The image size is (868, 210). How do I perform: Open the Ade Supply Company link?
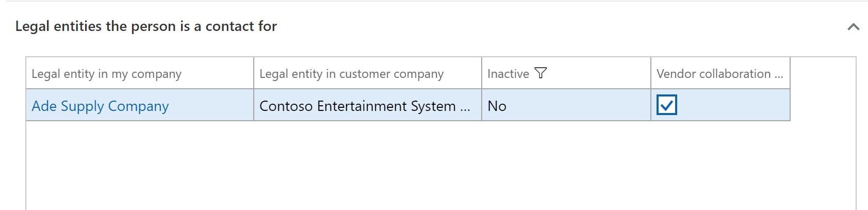click(x=100, y=106)
